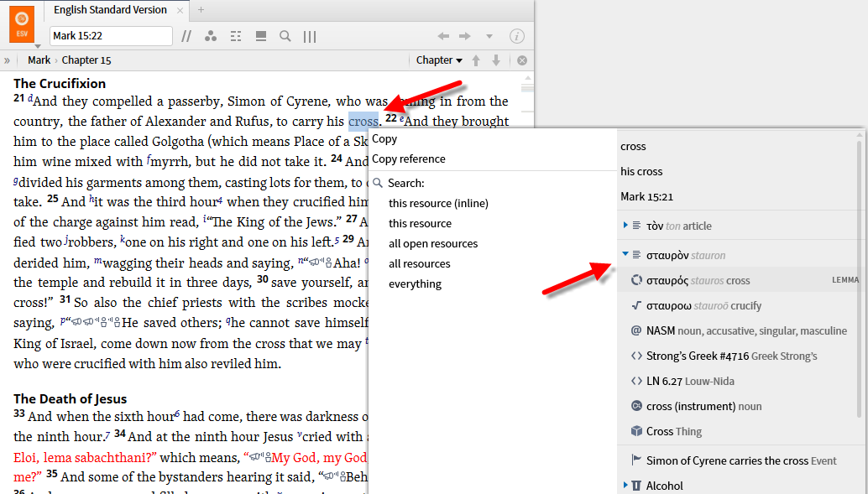Search this resource
The width and height of the screenshot is (868, 494).
point(421,223)
